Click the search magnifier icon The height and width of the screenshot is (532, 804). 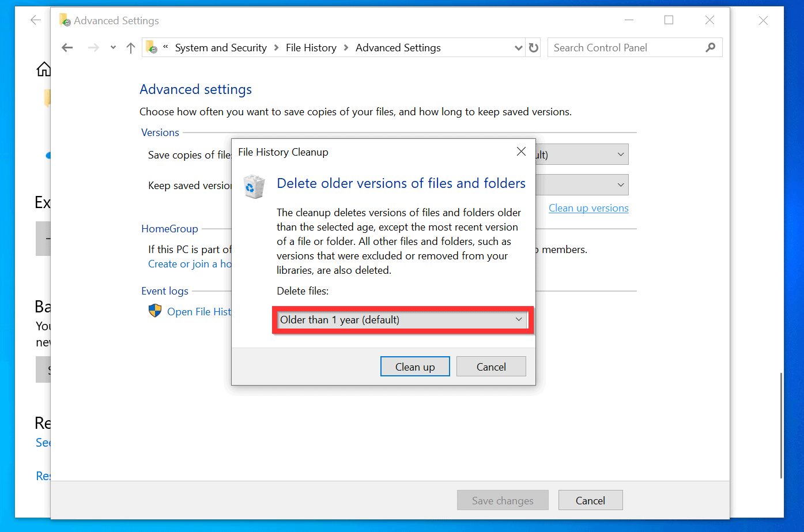pos(710,47)
